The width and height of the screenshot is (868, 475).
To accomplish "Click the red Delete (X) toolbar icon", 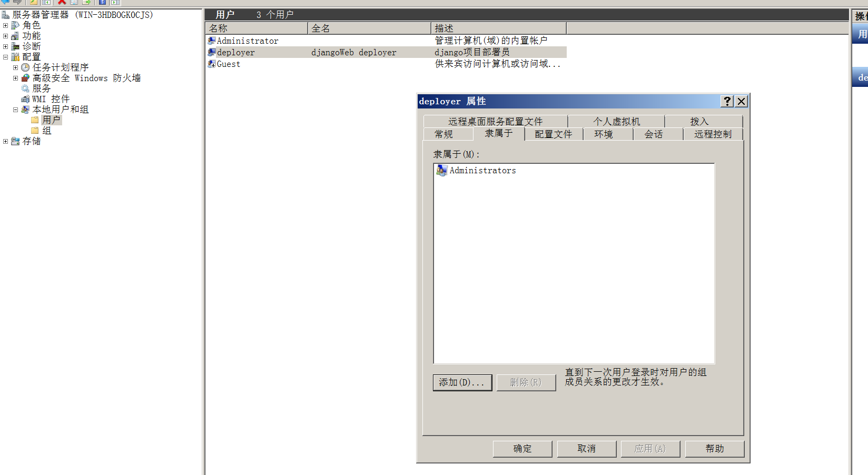I will pos(61,3).
